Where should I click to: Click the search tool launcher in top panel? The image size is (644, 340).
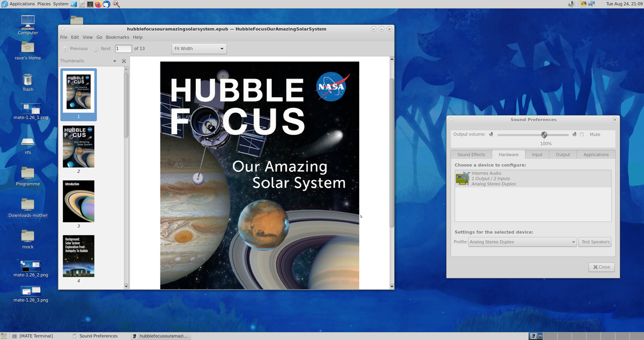pos(116,4)
